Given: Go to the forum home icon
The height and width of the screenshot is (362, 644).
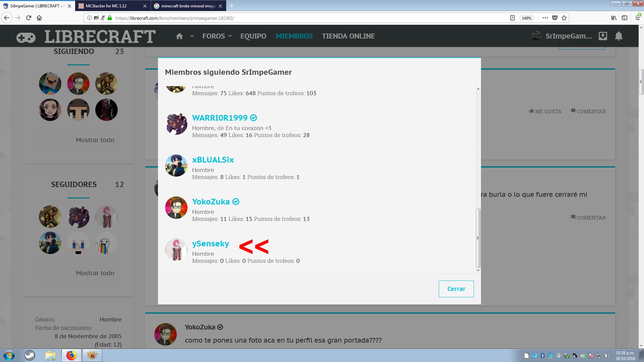Looking at the screenshot, I should point(179,36).
